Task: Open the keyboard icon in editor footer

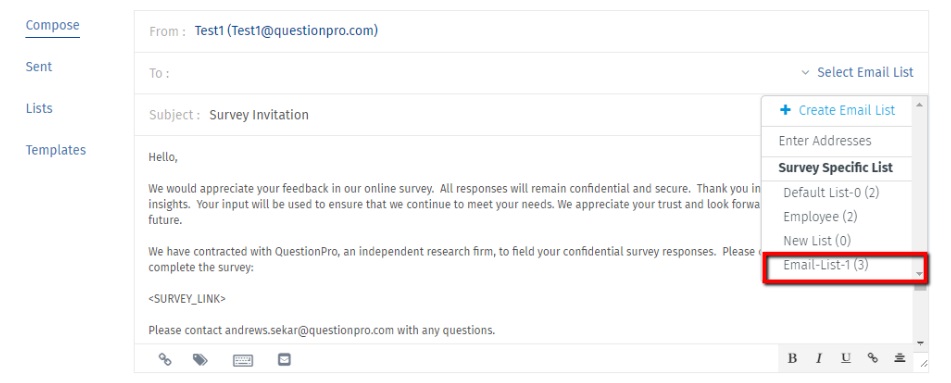Action: [243, 360]
